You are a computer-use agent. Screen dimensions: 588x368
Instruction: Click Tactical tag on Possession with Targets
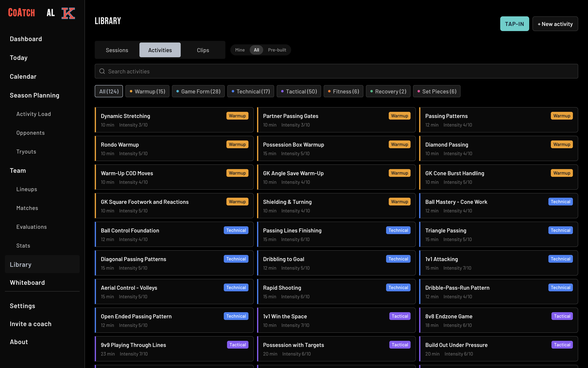click(400, 345)
